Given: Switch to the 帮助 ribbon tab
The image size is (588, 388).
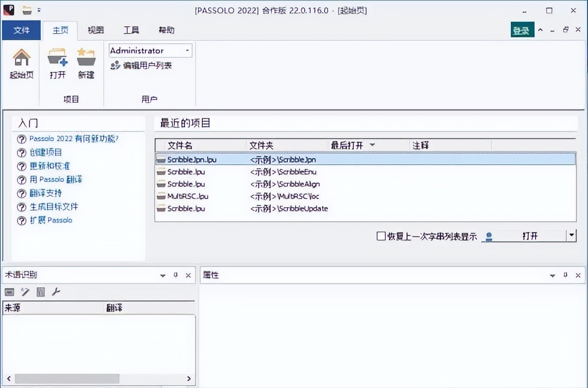Looking at the screenshot, I should point(166,30).
